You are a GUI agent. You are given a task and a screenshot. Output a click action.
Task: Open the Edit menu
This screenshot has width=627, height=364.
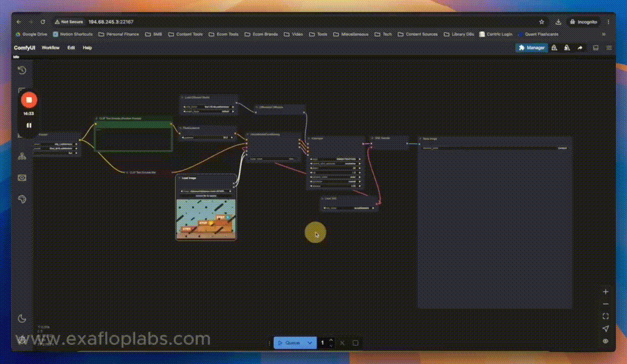pyautogui.click(x=71, y=48)
